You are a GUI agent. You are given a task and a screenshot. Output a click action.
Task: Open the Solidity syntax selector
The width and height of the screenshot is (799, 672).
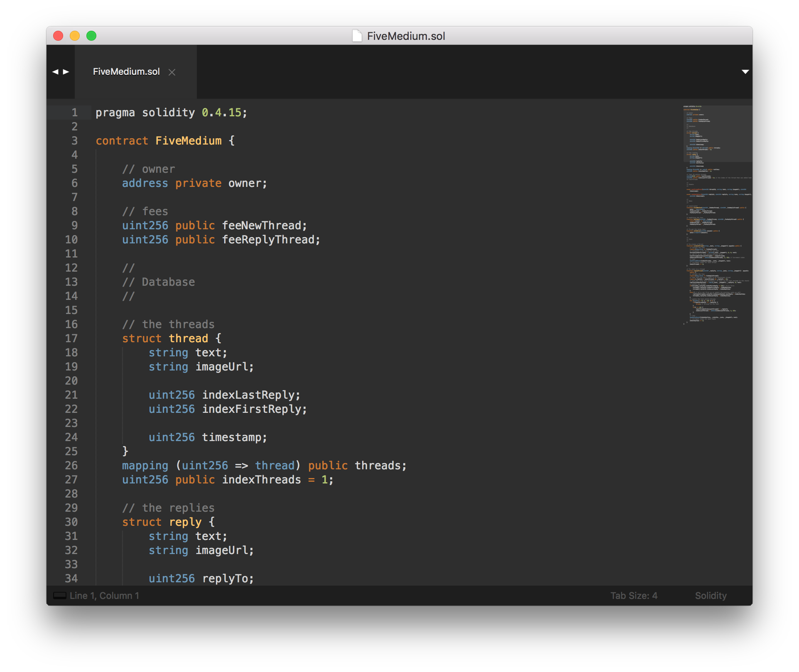click(711, 595)
